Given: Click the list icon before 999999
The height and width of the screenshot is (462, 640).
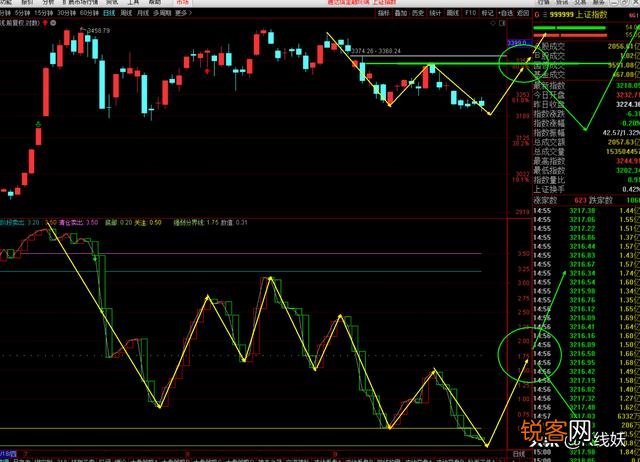Looking at the screenshot, I should pos(544,15).
